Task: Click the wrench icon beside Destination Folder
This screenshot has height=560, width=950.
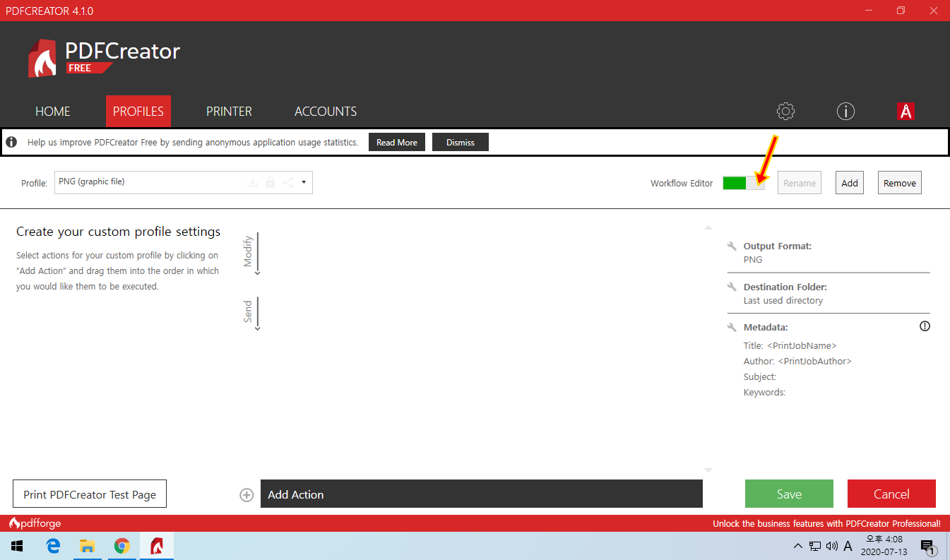Action: coord(732,287)
